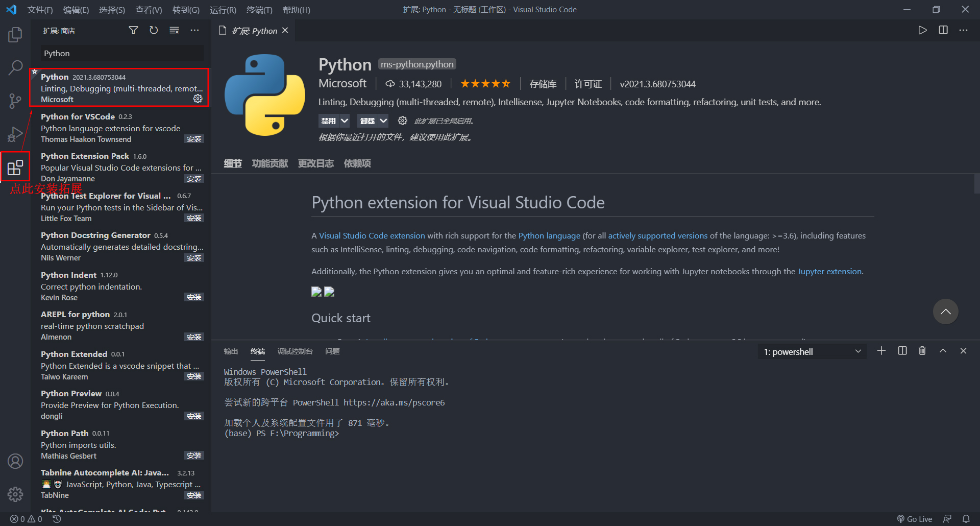Close the terminal panel
Image resolution: width=980 pixels, height=526 pixels.
coord(963,351)
